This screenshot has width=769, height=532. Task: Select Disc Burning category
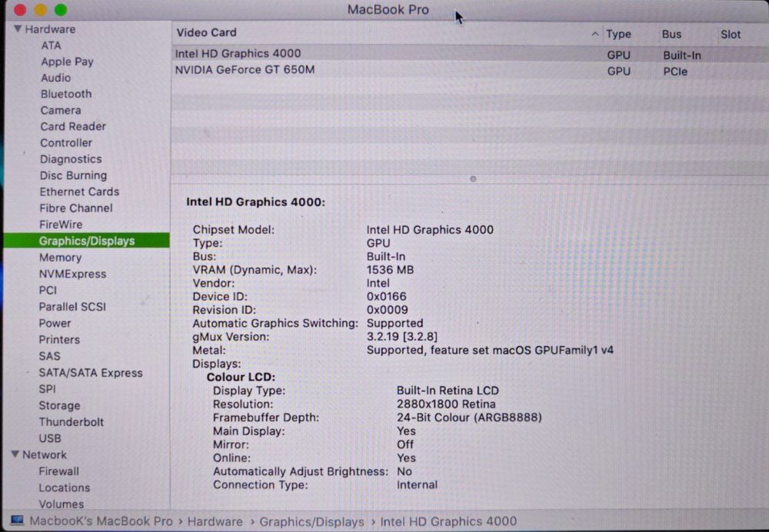[x=73, y=175]
